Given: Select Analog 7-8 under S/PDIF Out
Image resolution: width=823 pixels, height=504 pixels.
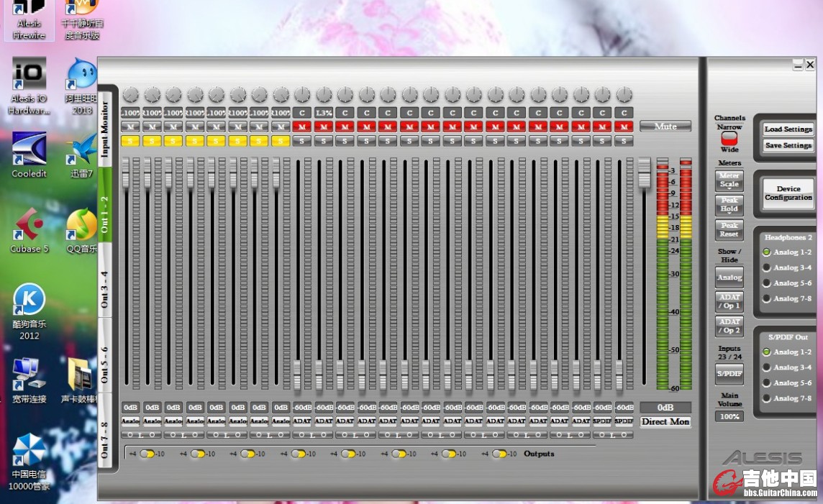Looking at the screenshot, I should [787, 398].
